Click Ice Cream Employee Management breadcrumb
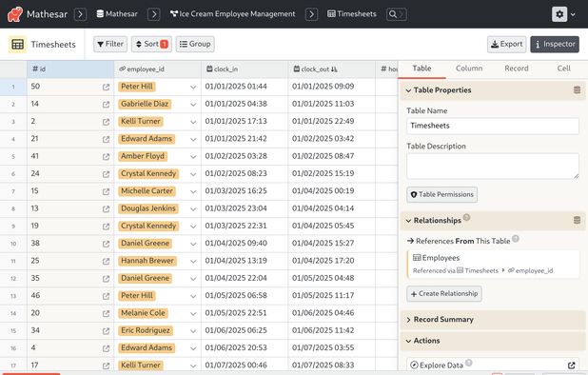Screen dimensions: 588x375 (x=233, y=14)
